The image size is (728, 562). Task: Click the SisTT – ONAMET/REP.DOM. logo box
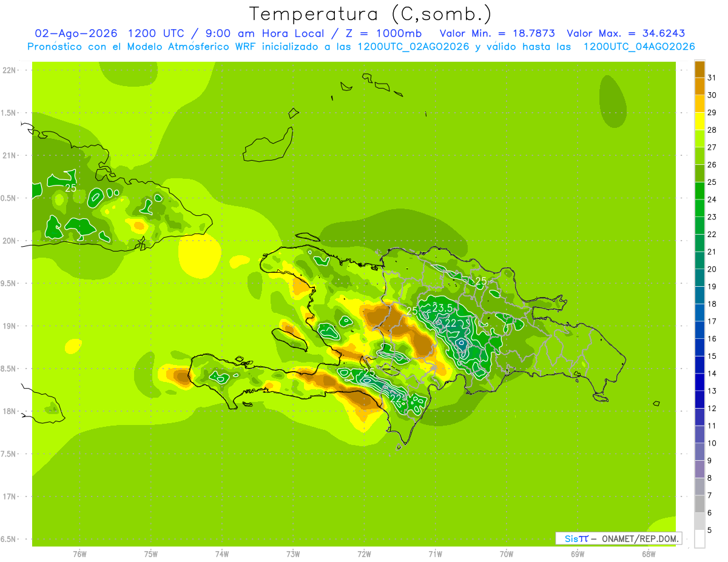619,538
